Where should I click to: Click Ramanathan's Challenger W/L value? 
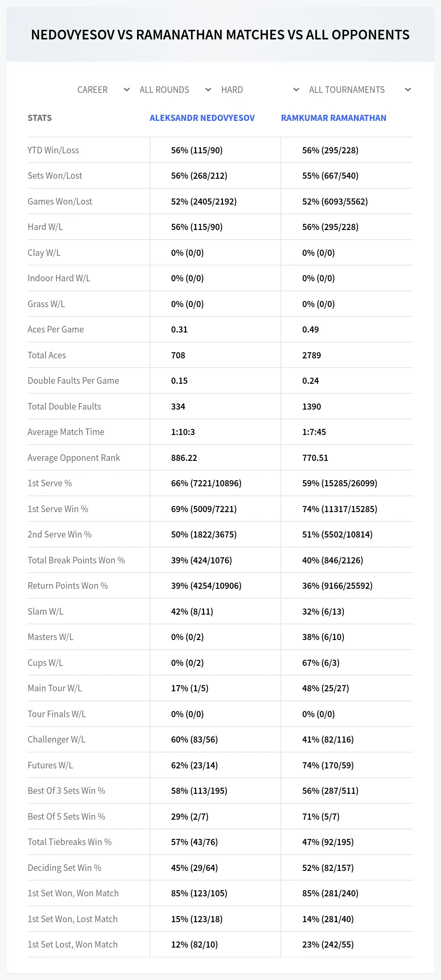[x=328, y=739]
